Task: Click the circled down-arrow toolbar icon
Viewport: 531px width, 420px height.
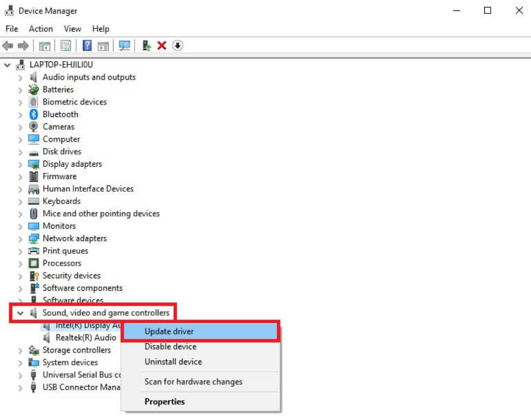Action: coord(177,46)
